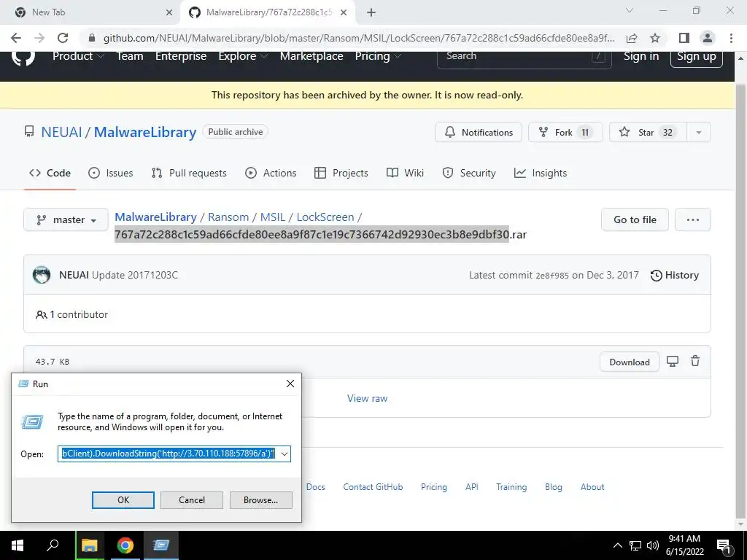Click Run app icon in taskbar

[x=161, y=545]
